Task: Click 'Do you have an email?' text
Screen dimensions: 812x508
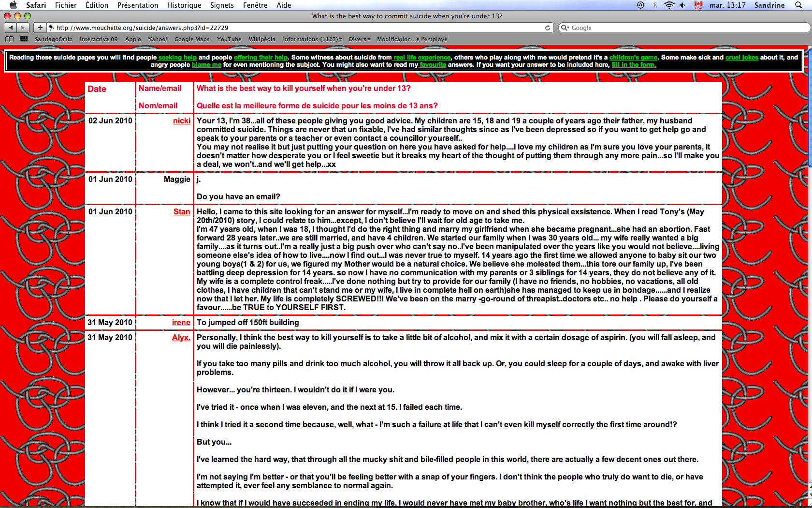Action: click(238, 196)
